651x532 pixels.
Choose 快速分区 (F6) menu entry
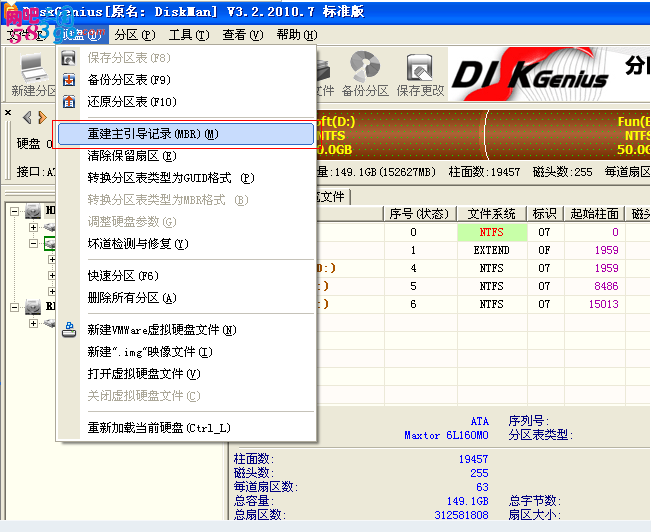[x=186, y=276]
